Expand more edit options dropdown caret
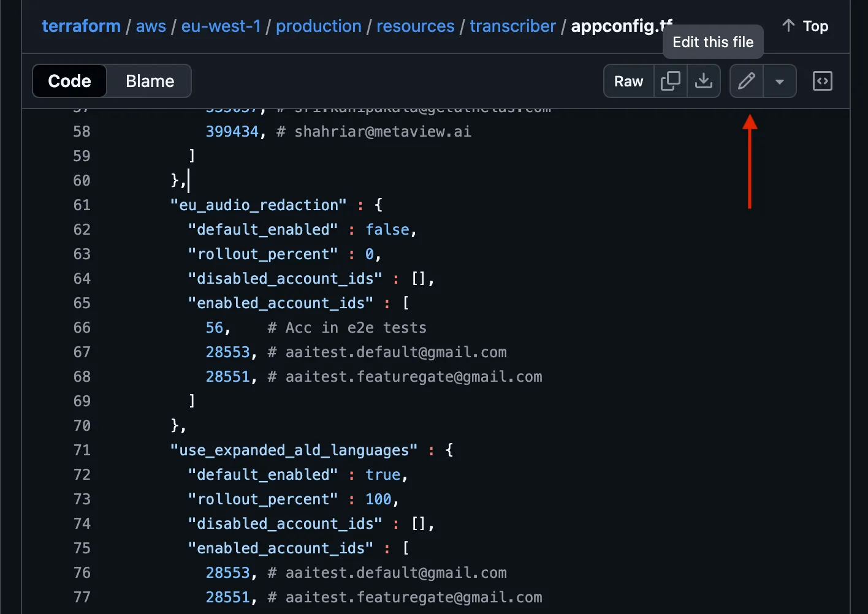 pos(779,81)
